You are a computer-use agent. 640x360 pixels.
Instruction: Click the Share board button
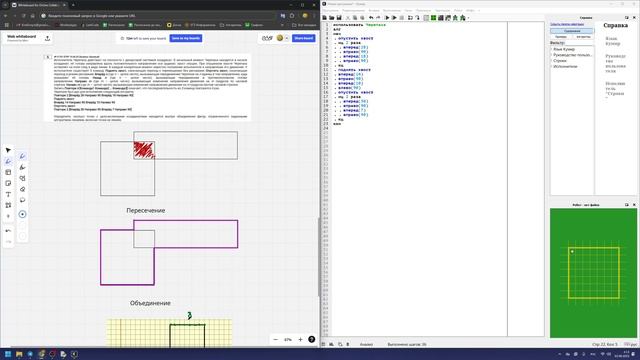tap(304, 38)
